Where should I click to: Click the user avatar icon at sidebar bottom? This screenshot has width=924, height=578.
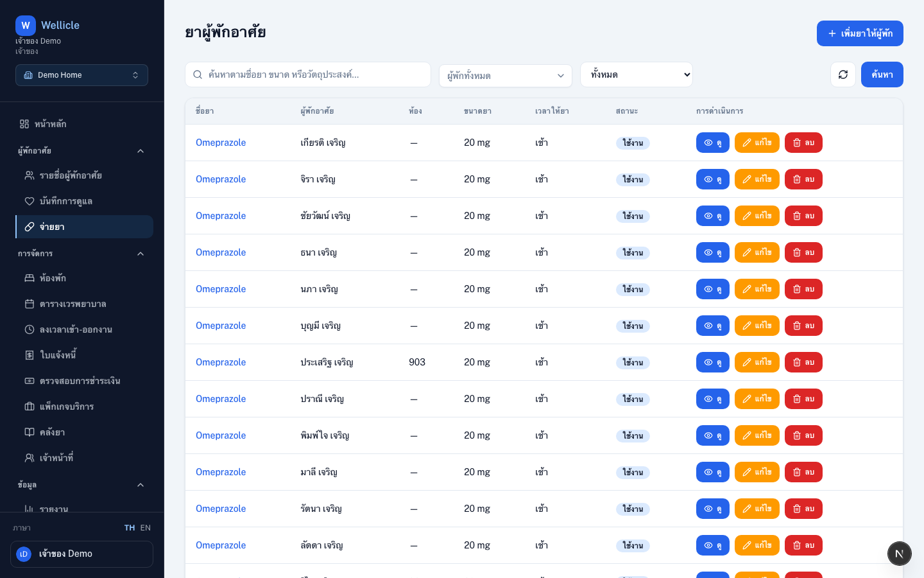(x=24, y=554)
